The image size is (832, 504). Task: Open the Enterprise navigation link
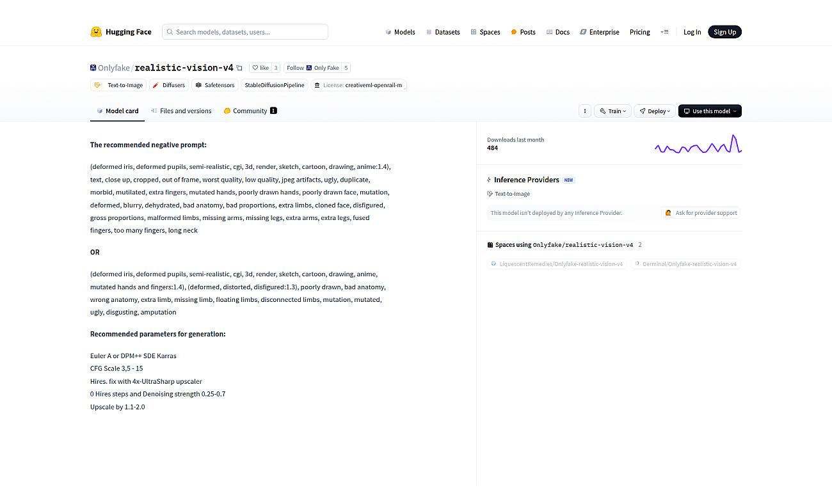pyautogui.click(x=600, y=32)
